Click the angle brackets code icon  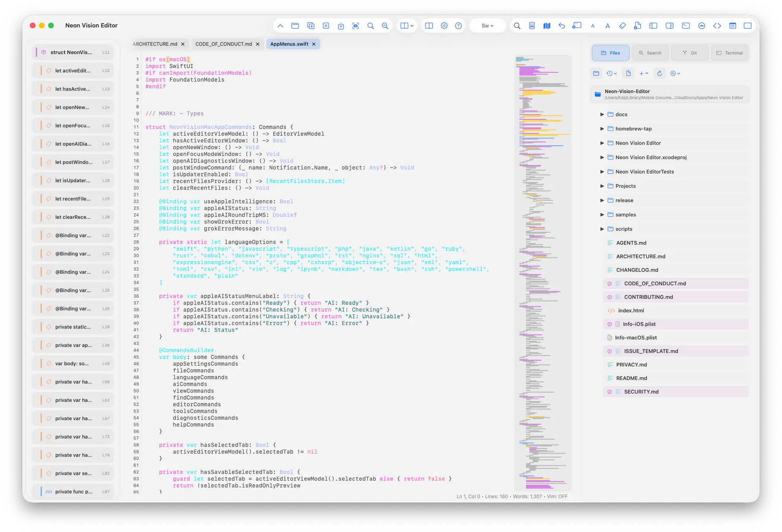pyautogui.click(x=717, y=26)
